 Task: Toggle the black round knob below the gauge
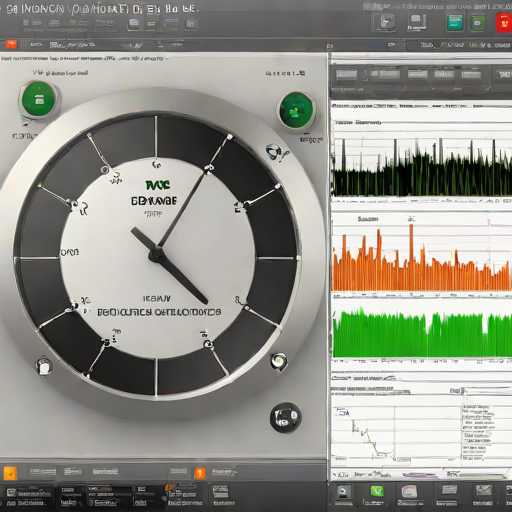click(x=286, y=418)
